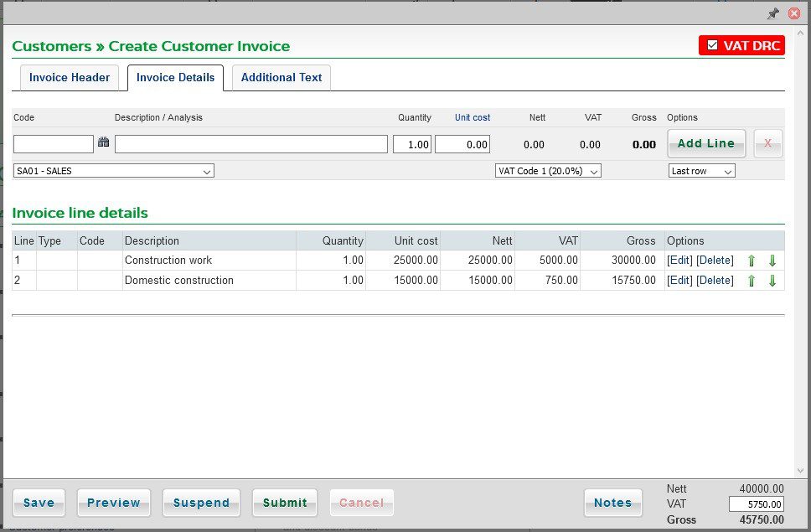
Task: Move Domestic construction line down with green arrow
Action: click(772, 280)
